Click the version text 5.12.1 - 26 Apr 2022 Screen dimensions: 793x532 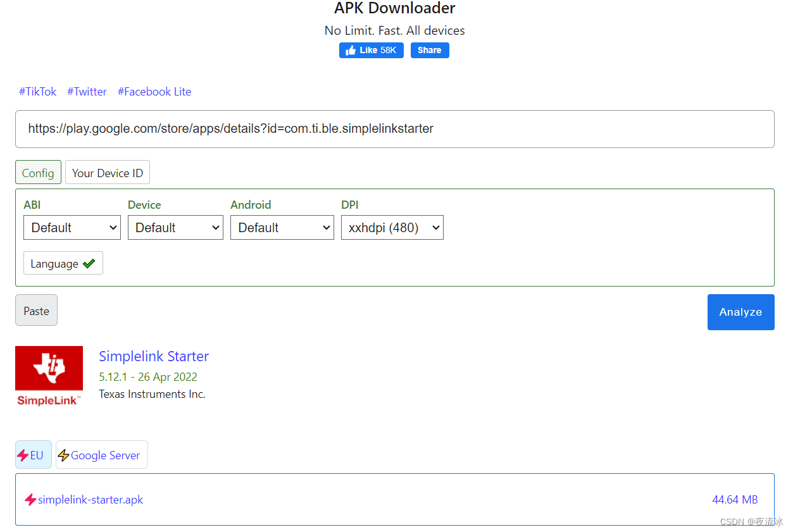coord(148,377)
